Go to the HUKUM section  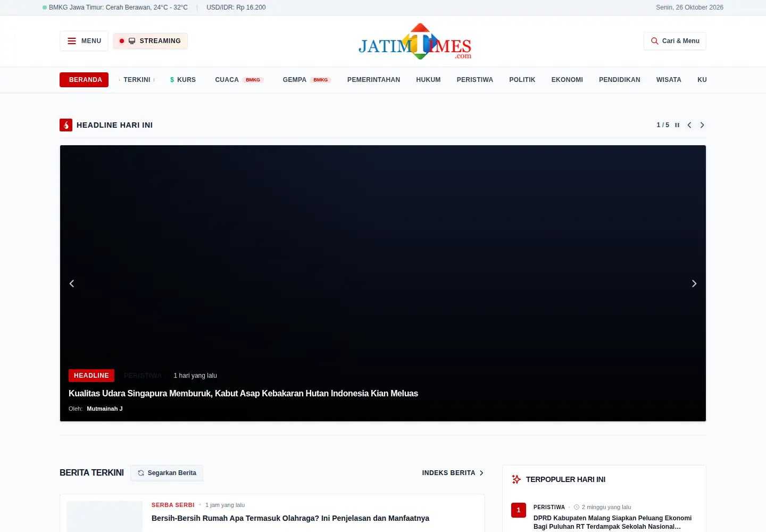click(x=428, y=80)
